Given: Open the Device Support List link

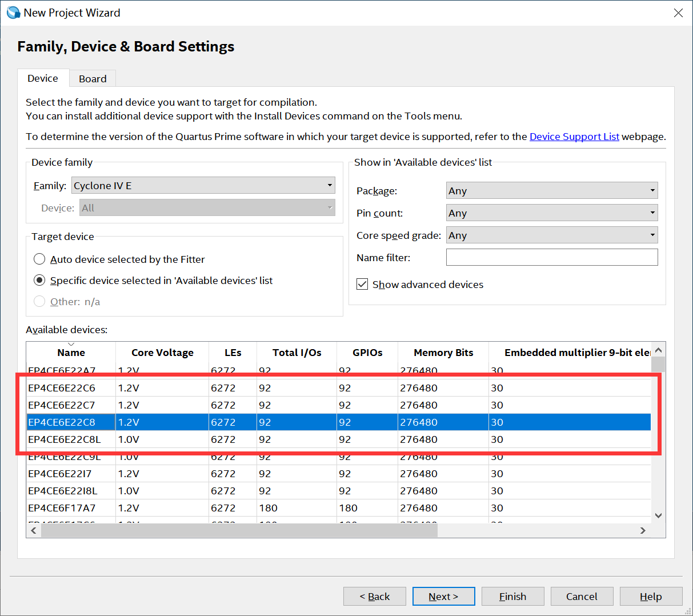Looking at the screenshot, I should coord(574,137).
